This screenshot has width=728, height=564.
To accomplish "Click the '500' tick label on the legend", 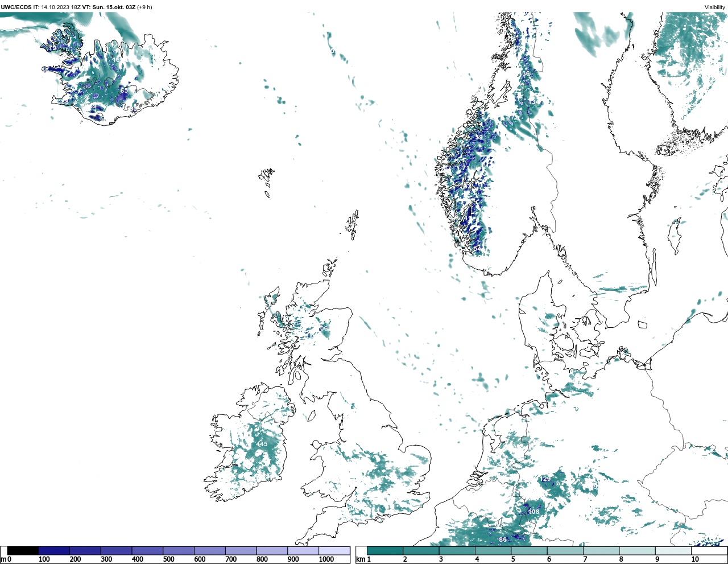I will (x=168, y=559).
